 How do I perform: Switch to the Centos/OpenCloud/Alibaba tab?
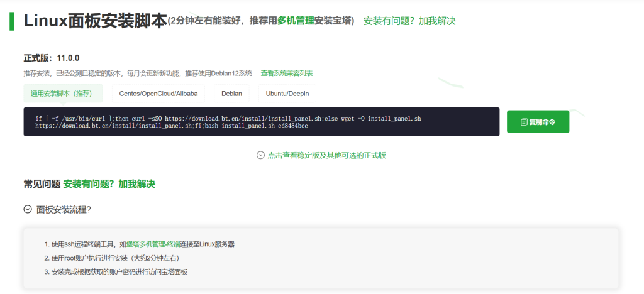[x=158, y=94]
